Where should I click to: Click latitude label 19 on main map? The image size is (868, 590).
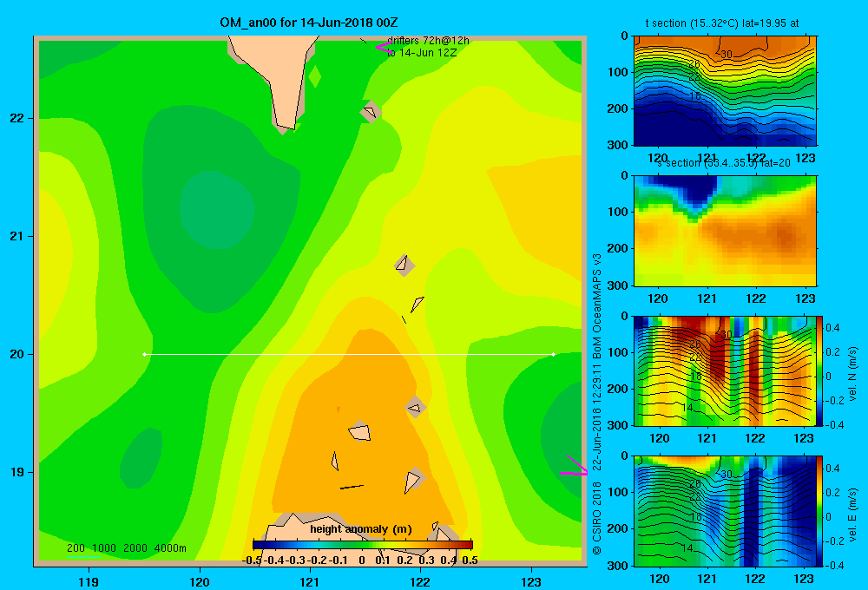[x=16, y=472]
